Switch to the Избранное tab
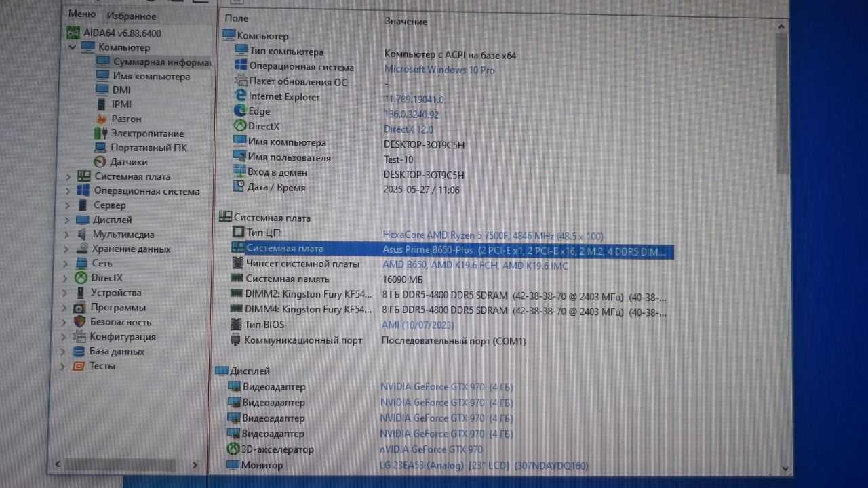The image size is (868, 488). coord(132,16)
